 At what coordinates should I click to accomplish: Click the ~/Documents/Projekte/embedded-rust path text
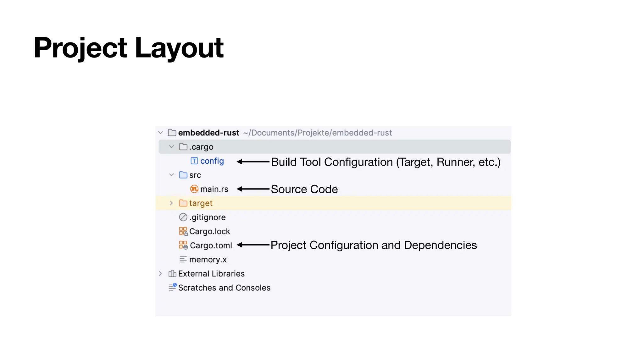tap(318, 133)
